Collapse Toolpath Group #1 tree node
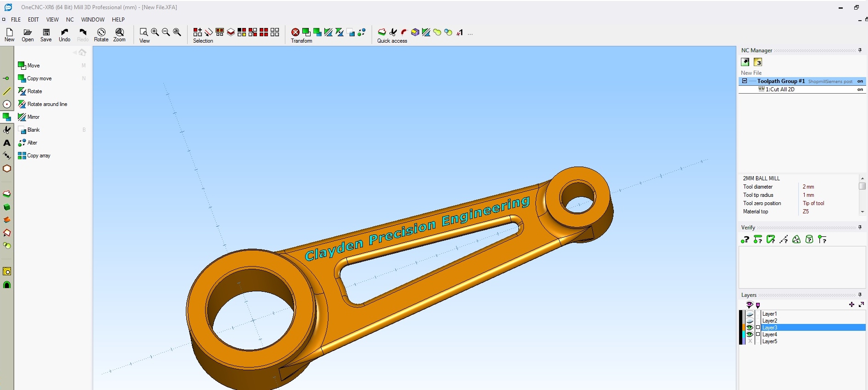 pyautogui.click(x=745, y=81)
